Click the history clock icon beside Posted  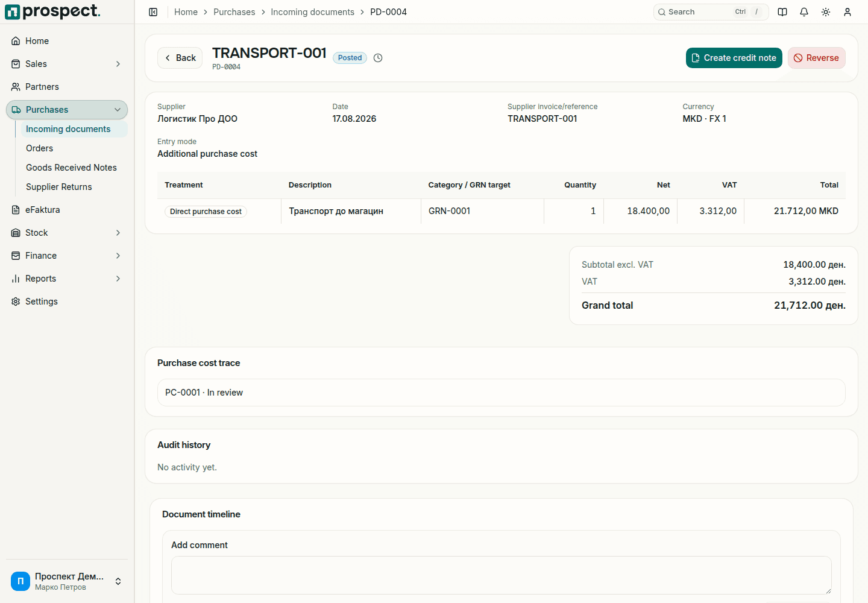[x=378, y=58]
